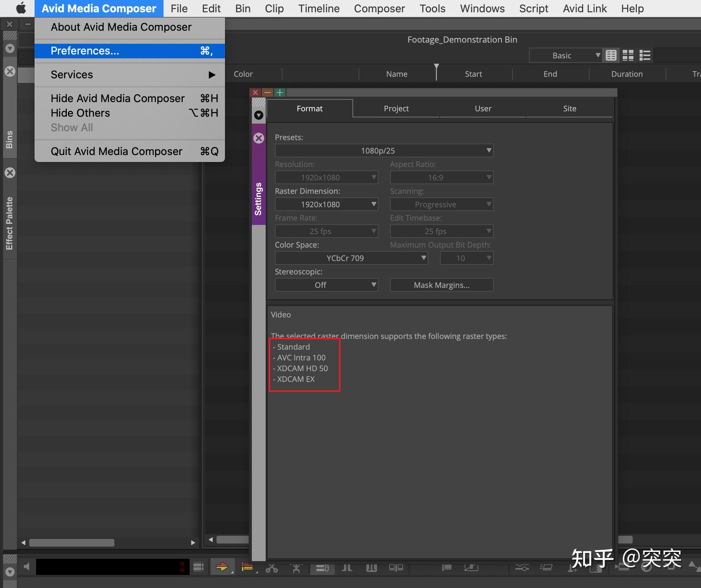Click the slider-style icon in the timeline toolbar

(522, 568)
